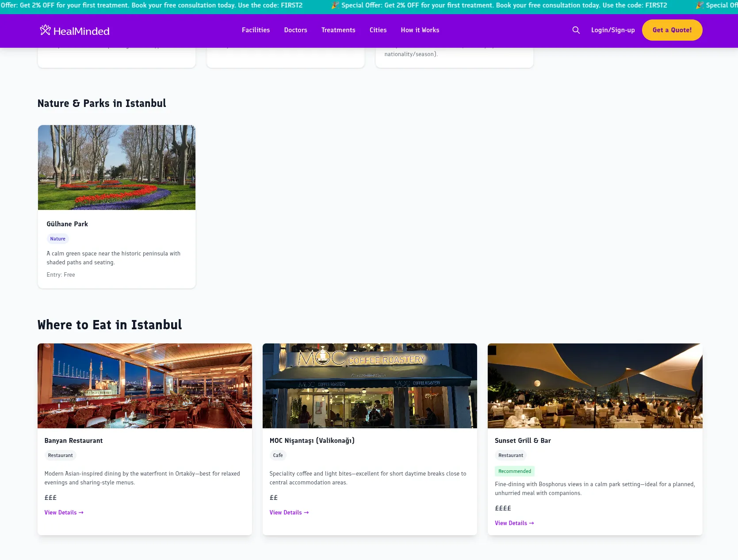Click the Nature & Parks in Istanbul heading

[x=102, y=103]
